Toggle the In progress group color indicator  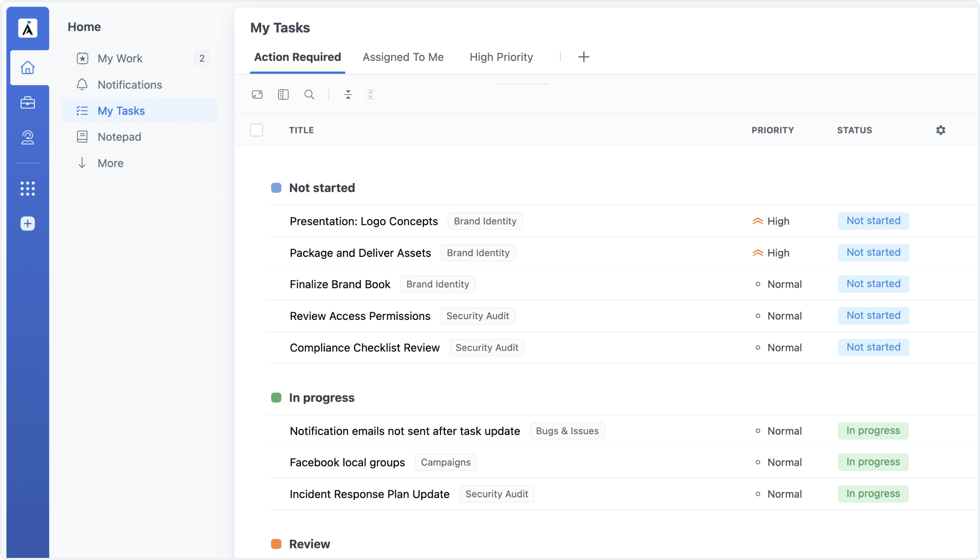point(276,397)
